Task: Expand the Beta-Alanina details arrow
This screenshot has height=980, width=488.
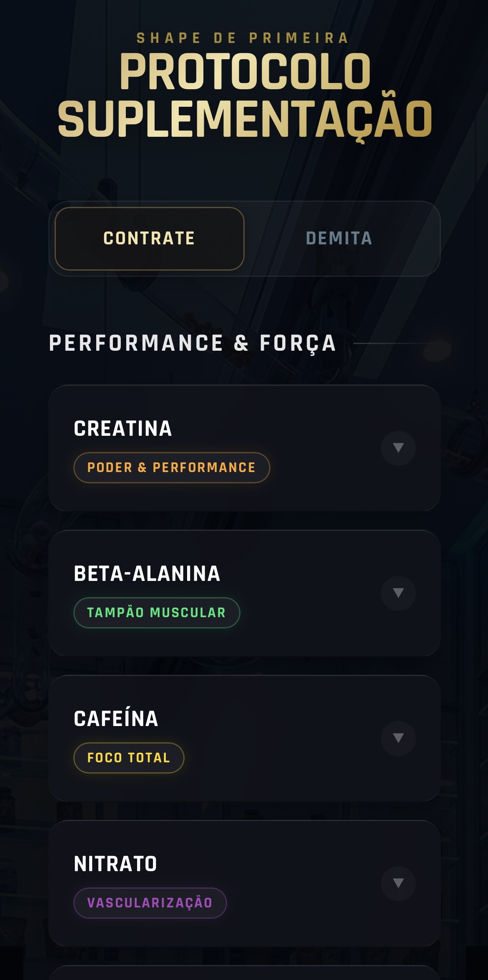Action: 398,593
